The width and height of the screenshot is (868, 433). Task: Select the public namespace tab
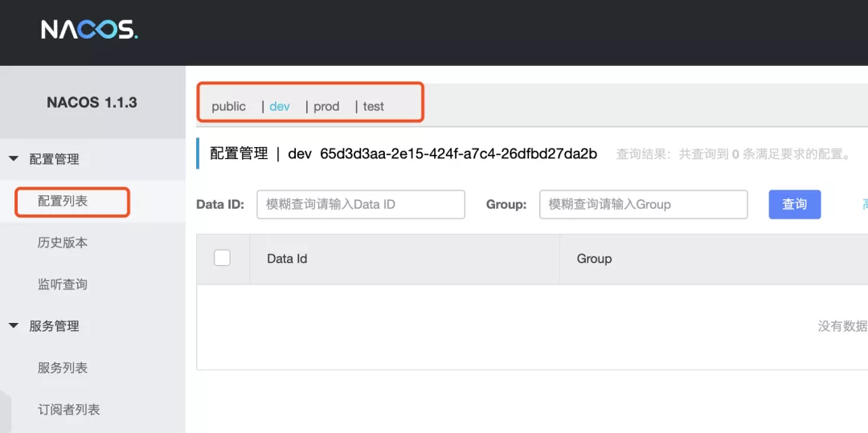click(228, 106)
